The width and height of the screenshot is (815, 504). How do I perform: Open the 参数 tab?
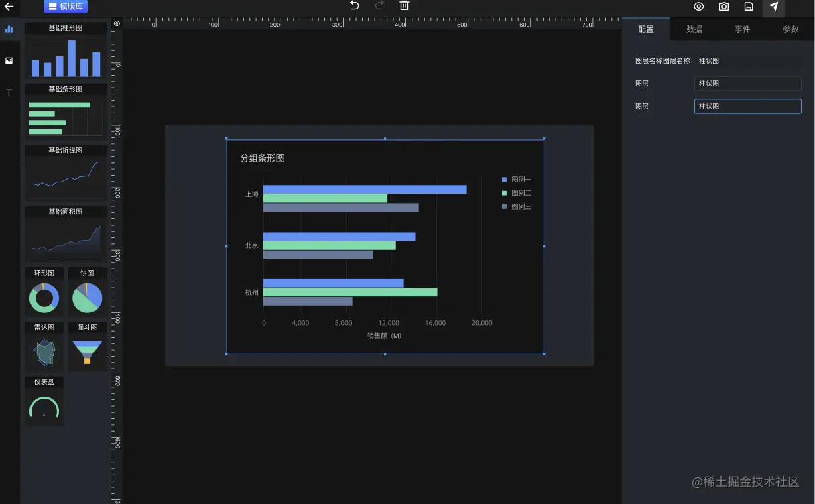pyautogui.click(x=791, y=29)
